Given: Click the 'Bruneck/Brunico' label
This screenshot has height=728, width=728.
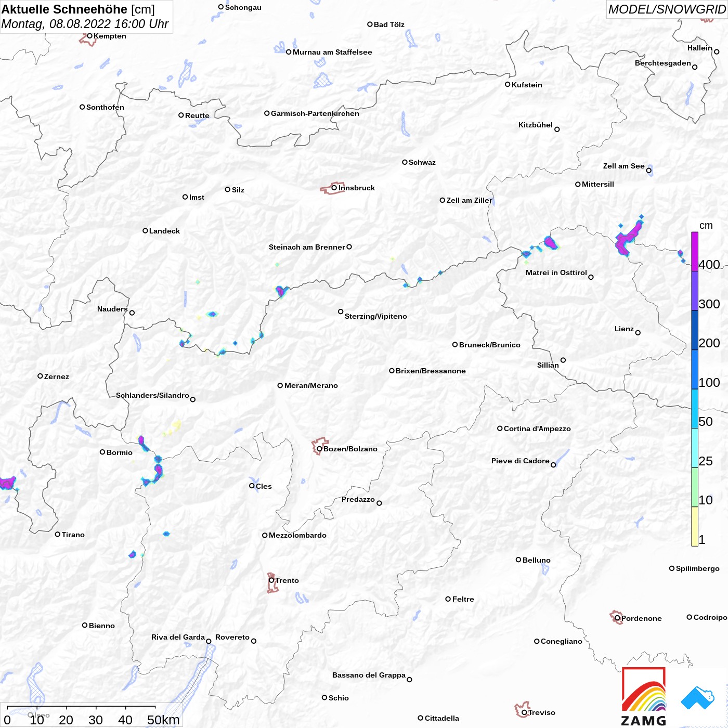Looking at the screenshot, I should click(x=490, y=345).
